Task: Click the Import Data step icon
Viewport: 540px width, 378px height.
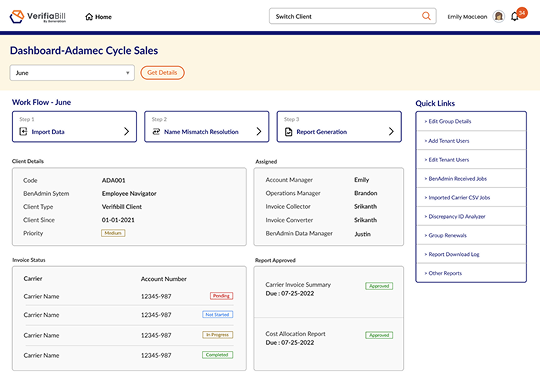Action: (23, 132)
